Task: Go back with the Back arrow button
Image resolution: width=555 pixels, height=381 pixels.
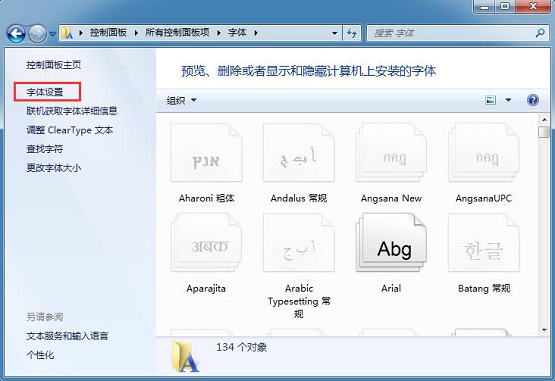Action: tap(16, 34)
